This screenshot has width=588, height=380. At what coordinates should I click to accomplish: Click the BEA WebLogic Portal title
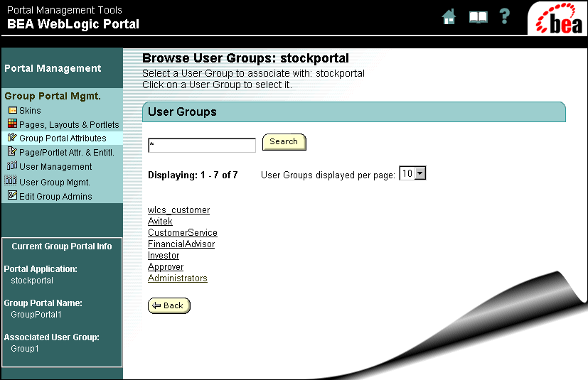pyautogui.click(x=73, y=24)
